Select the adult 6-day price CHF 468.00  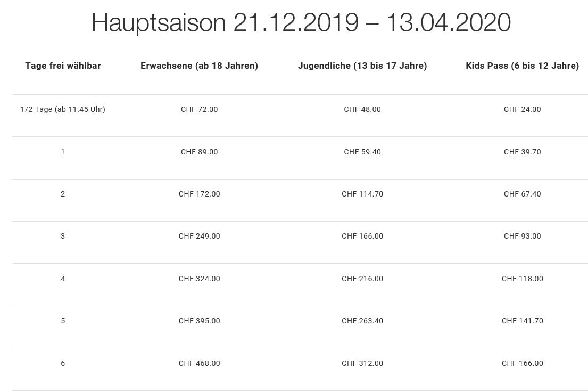[199, 363]
